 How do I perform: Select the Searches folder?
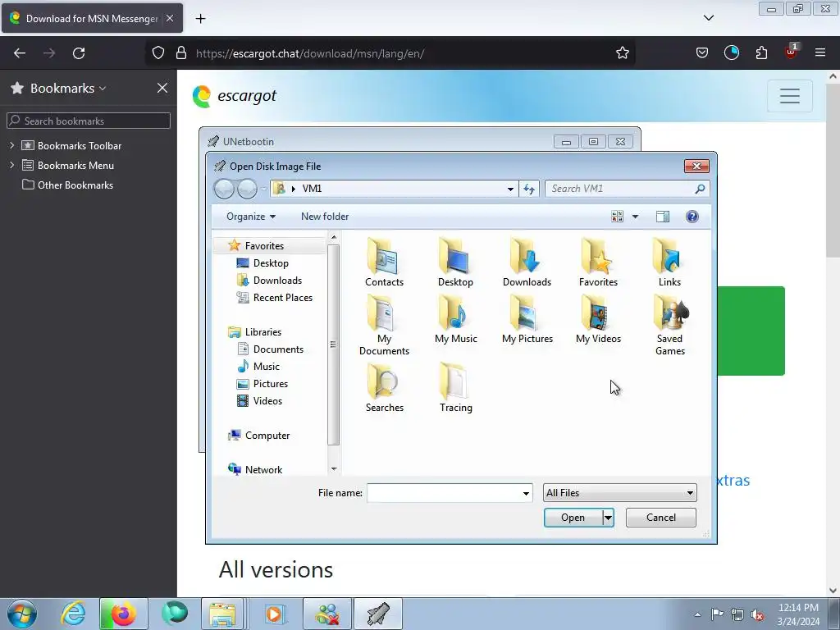[384, 388]
